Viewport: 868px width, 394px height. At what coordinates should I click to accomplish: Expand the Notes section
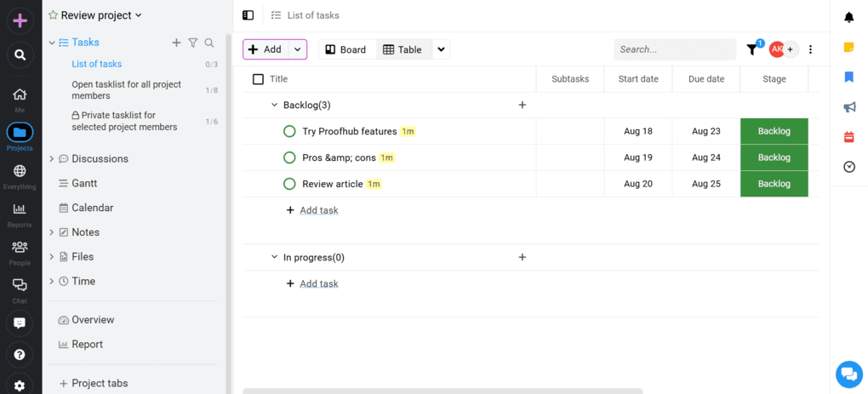[52, 232]
